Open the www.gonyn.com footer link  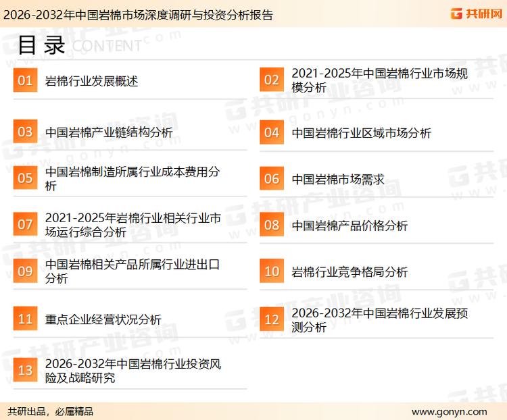pos(449,412)
